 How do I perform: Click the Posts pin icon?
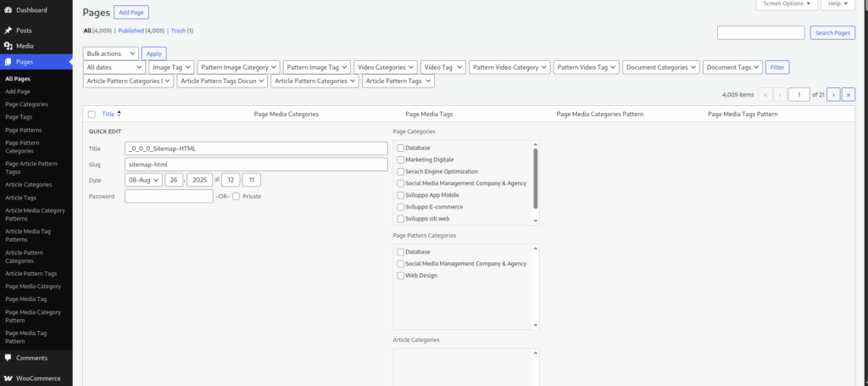pos(8,31)
